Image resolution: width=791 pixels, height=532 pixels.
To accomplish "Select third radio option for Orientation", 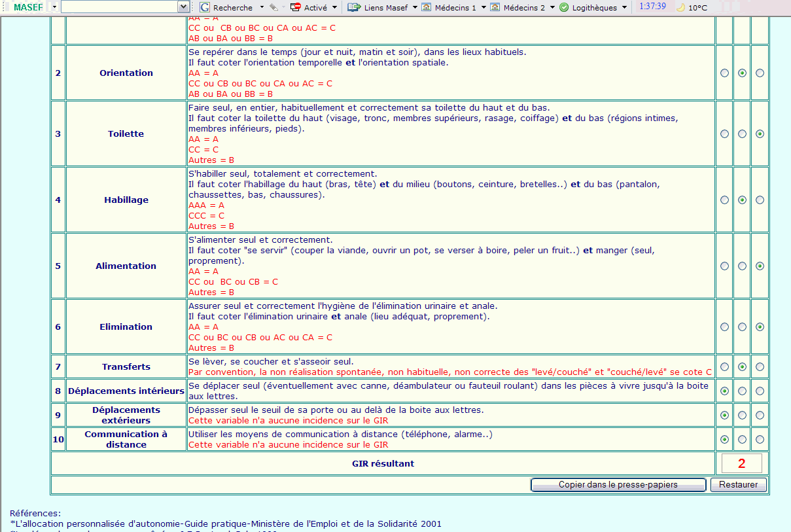I will click(x=760, y=73).
